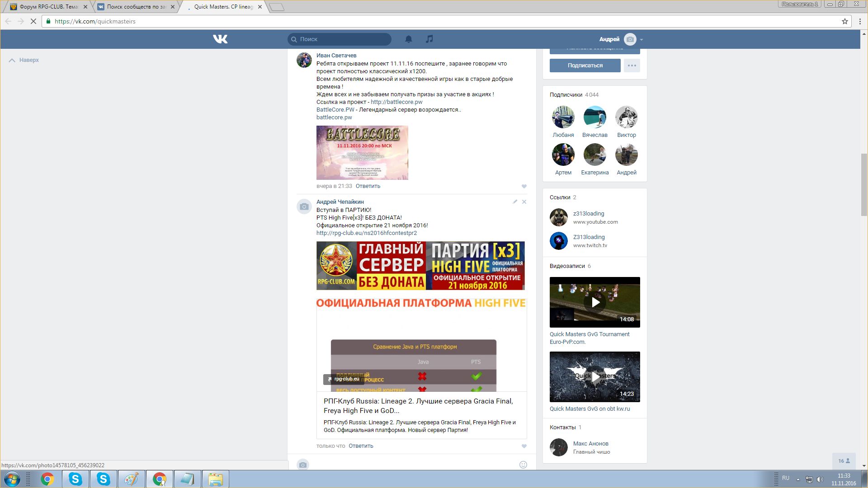The image size is (868, 488).
Task: Open the Контакты section header
Action: pyautogui.click(x=566, y=427)
